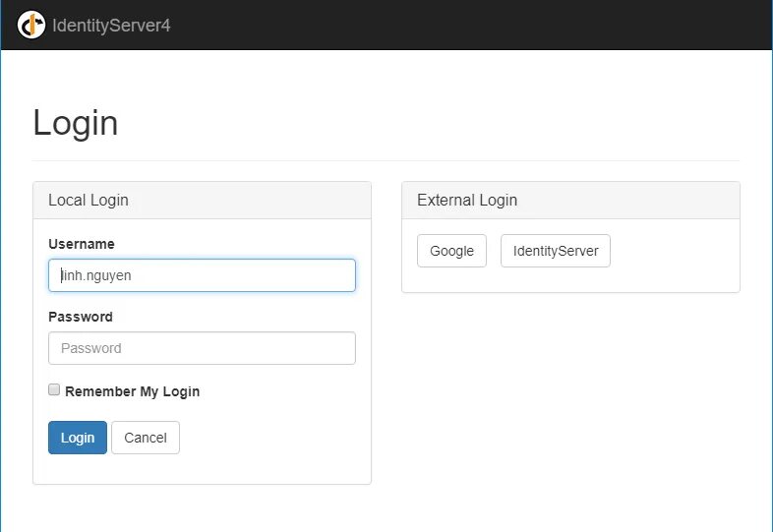The image size is (773, 532).
Task: Sign in with Google external login
Action: pos(451,251)
